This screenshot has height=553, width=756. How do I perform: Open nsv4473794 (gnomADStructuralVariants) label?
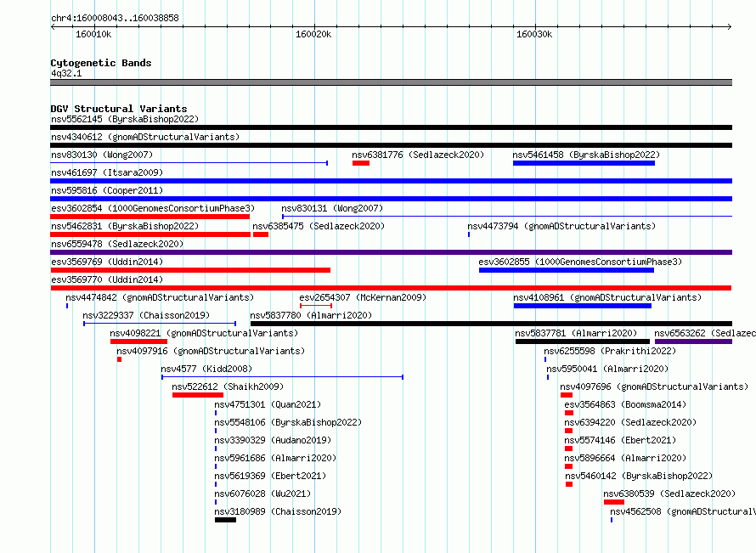[x=561, y=226]
